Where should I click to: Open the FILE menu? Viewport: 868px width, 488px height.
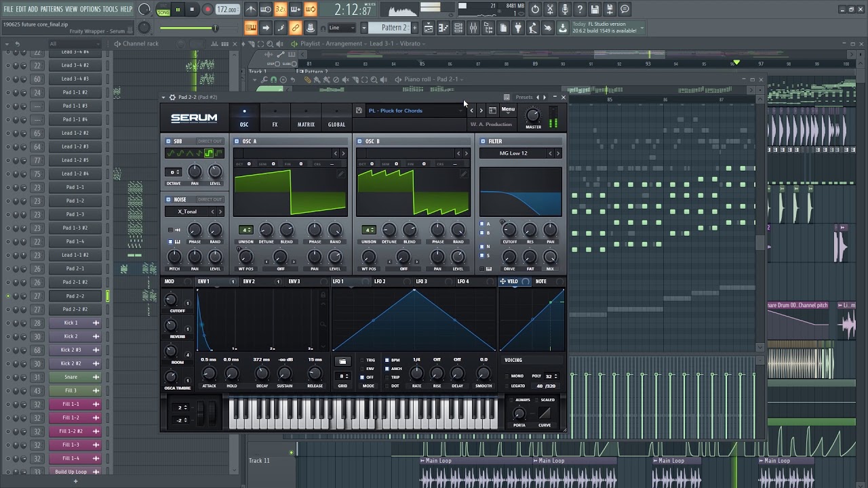click(x=9, y=9)
